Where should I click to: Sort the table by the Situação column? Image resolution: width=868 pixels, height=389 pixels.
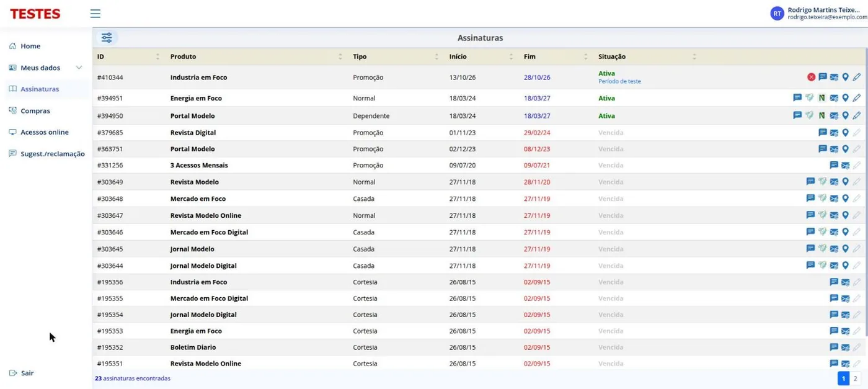click(694, 56)
